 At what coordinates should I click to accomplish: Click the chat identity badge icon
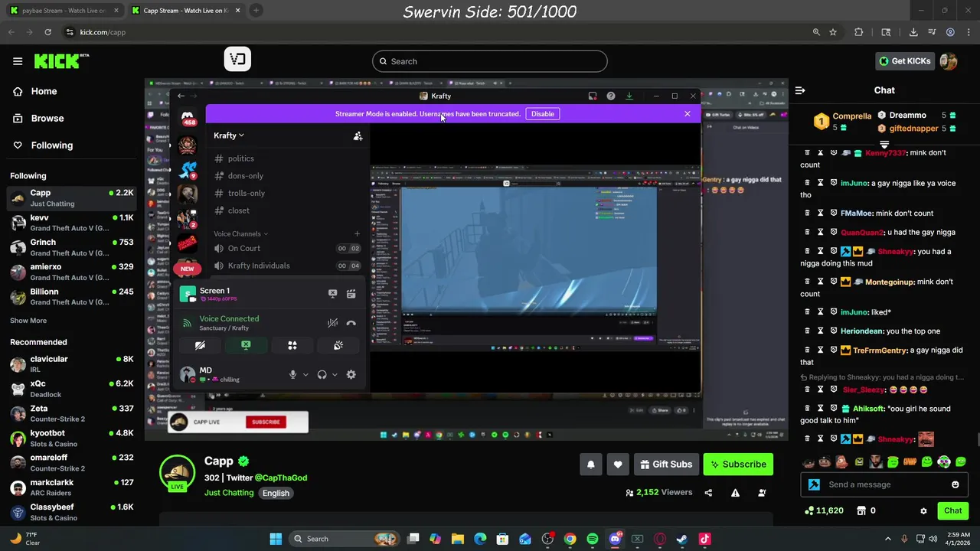[x=814, y=484]
